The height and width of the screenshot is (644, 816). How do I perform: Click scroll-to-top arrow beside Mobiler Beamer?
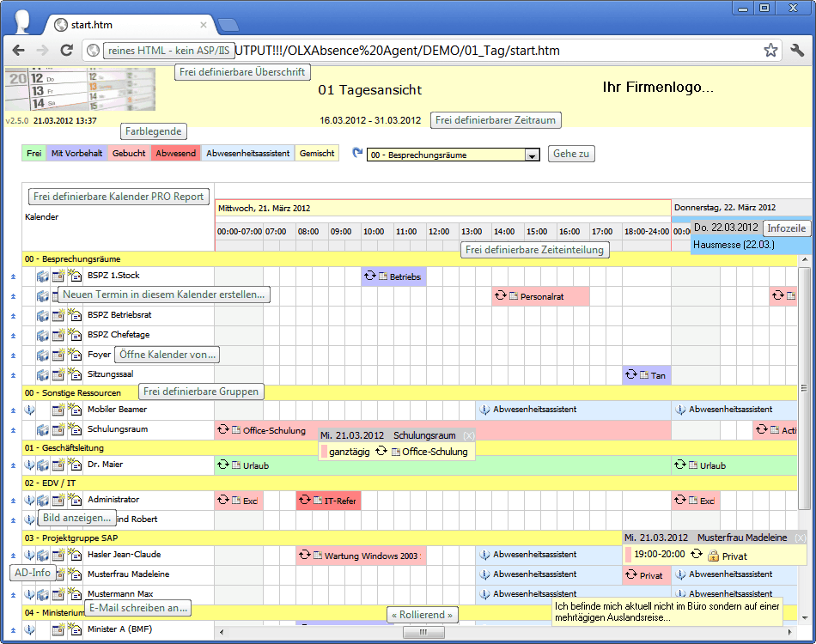pyautogui.click(x=13, y=410)
